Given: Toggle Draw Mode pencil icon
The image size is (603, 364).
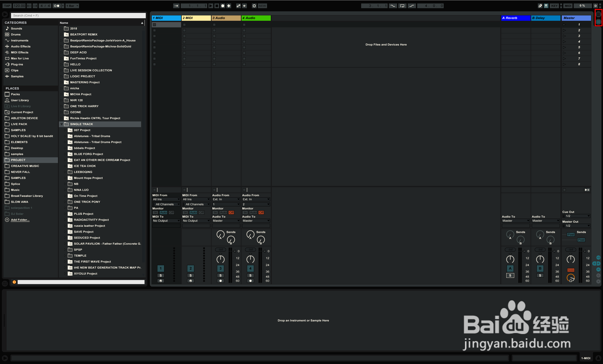Looking at the screenshot, I should (540, 6).
